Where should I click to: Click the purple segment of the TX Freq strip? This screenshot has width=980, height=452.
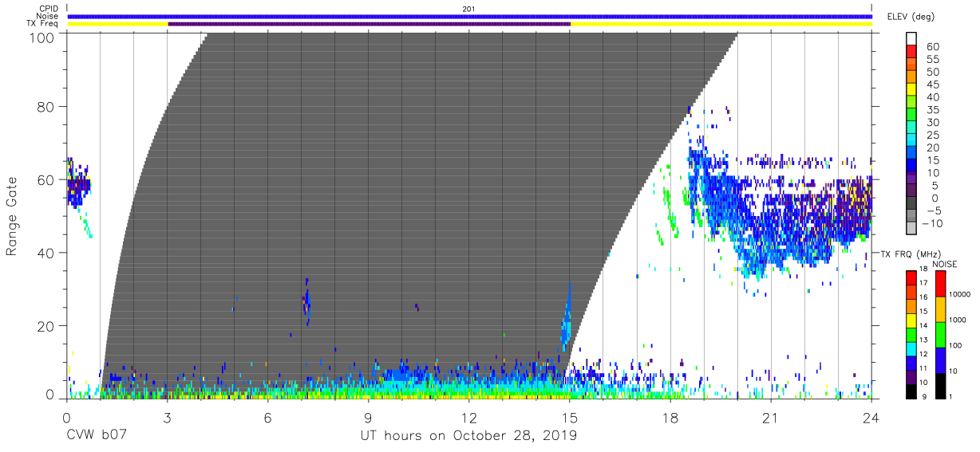click(369, 24)
